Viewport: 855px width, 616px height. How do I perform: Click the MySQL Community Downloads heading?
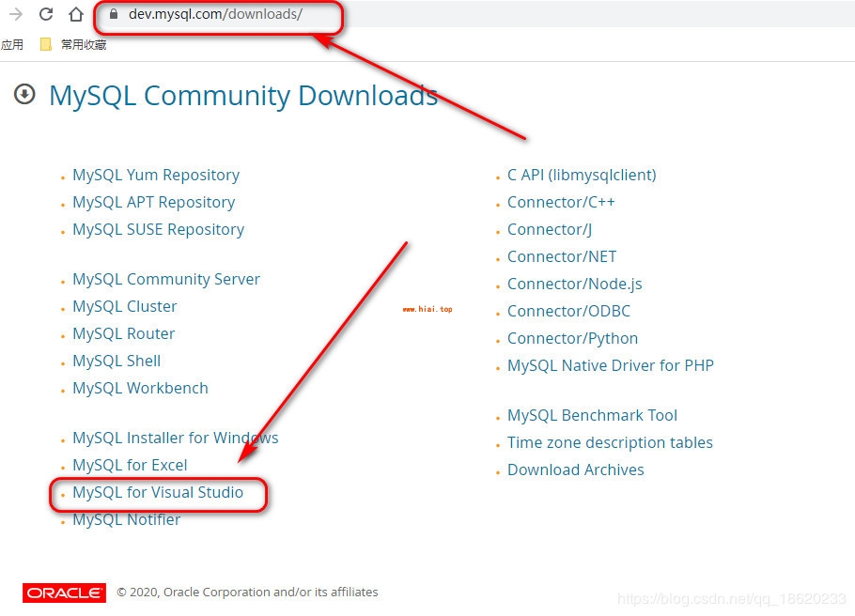243,96
